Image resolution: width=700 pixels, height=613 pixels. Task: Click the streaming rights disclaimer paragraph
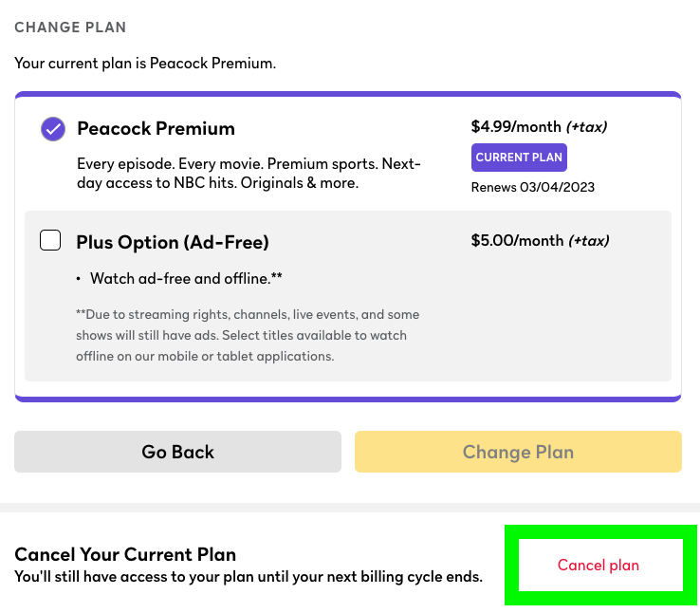(248, 335)
